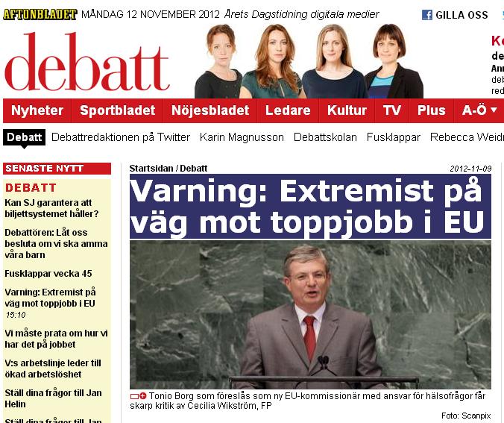Click the Facebook icon beside Gilla oss
This screenshot has height=423, width=504.
[x=427, y=15]
